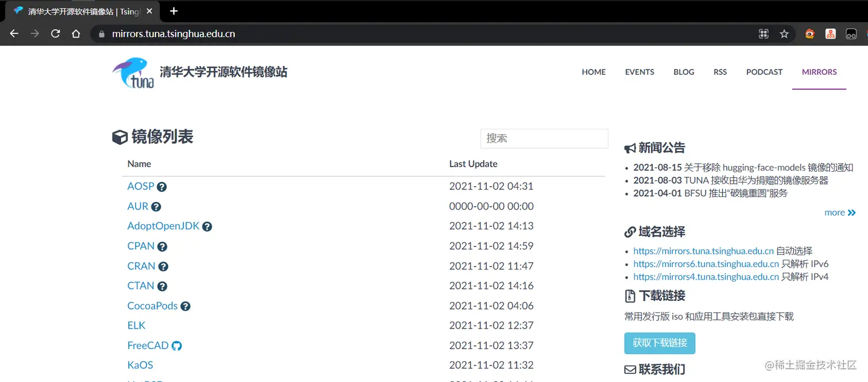Viewport: 868px width, 382px height.
Task: Click the Weibo extension icon
Action: pos(809,34)
